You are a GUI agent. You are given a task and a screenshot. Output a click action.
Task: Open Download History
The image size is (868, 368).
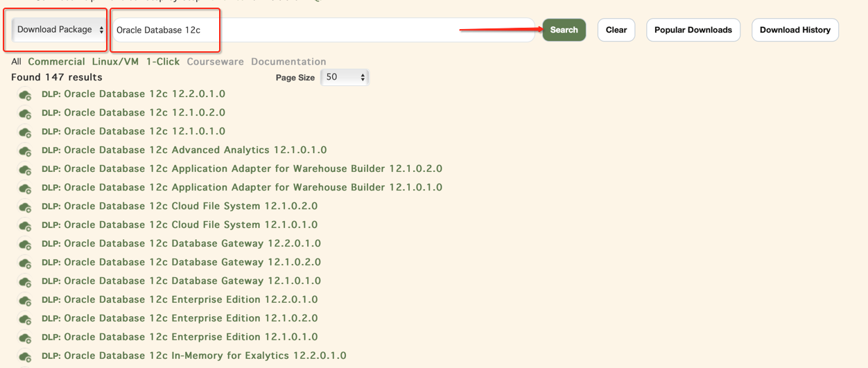tap(795, 30)
